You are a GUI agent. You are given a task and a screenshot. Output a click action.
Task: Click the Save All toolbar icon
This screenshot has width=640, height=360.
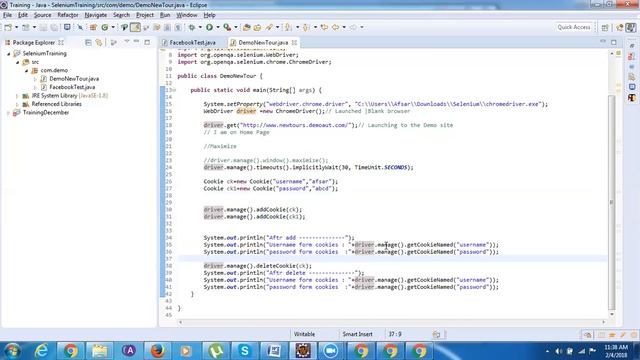53,27
